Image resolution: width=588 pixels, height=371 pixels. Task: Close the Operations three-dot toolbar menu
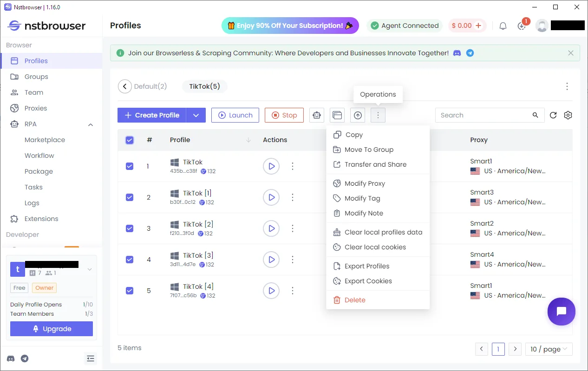click(378, 115)
